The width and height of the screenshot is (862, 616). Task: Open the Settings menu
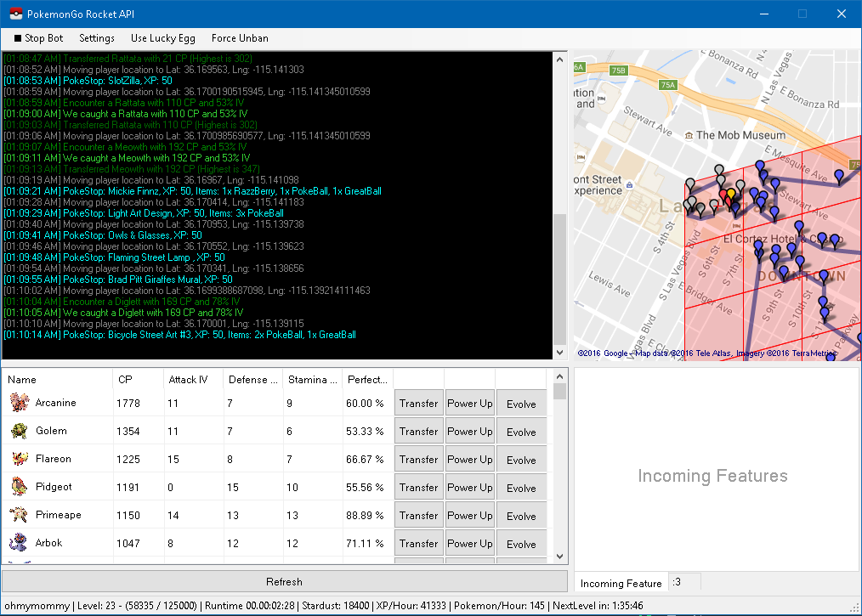tap(97, 38)
